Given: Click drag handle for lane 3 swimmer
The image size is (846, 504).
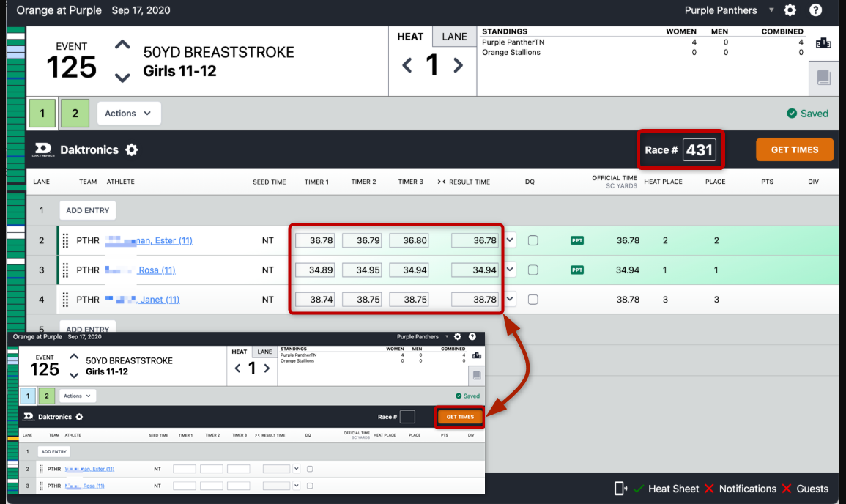Looking at the screenshot, I should point(65,270).
